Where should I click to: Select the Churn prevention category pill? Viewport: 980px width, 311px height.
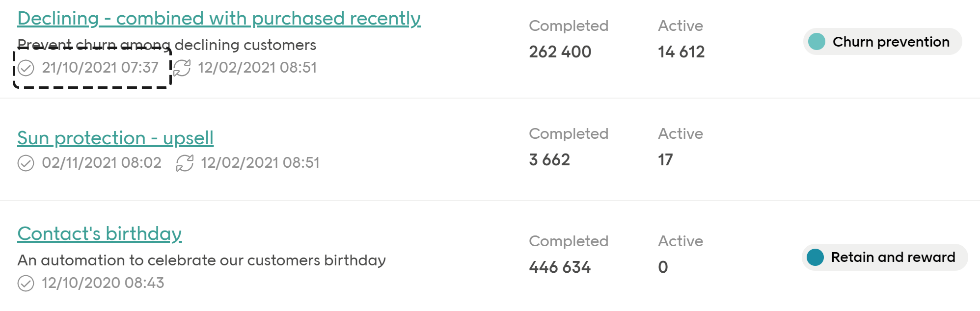pyautogui.click(x=882, y=42)
